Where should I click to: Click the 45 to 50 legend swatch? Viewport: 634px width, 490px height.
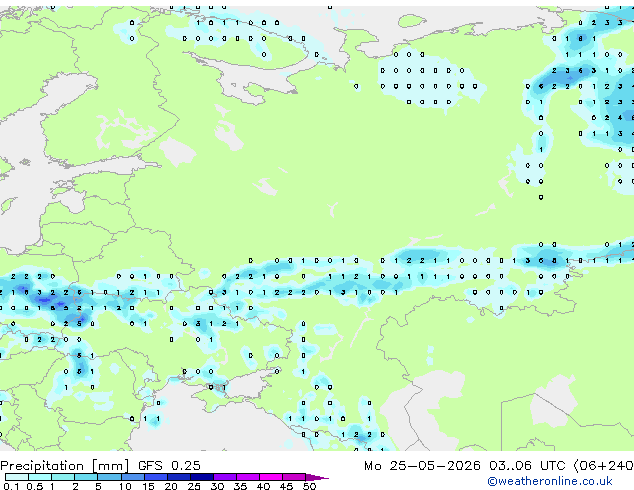(x=294, y=477)
